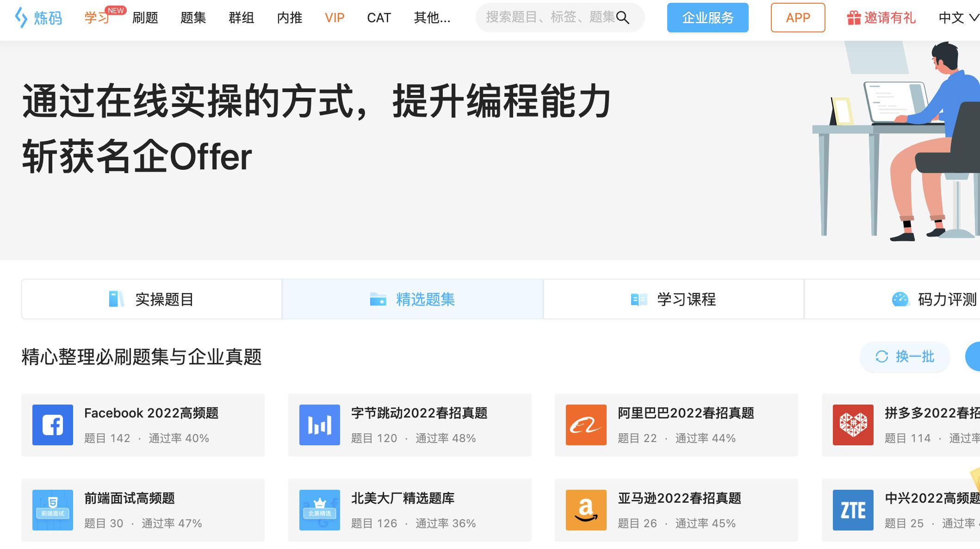Select the Facebook题集 icon
980x549 pixels.
point(52,424)
